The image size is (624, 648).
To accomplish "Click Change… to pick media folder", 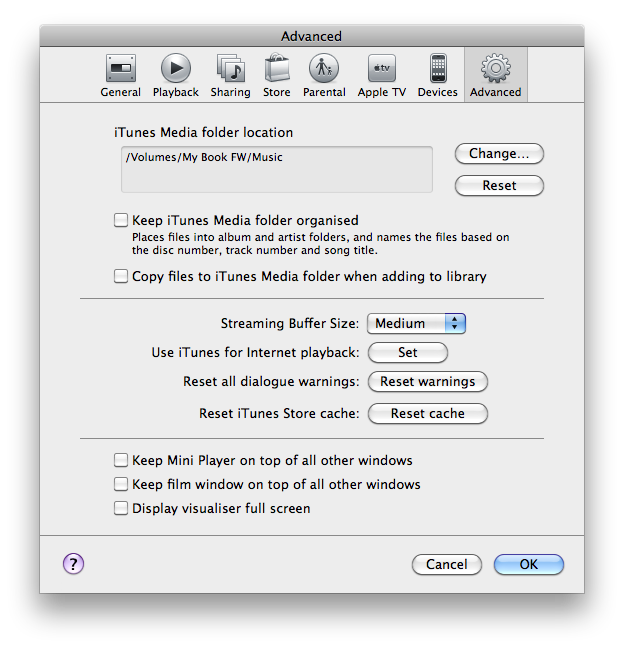I will tap(499, 154).
